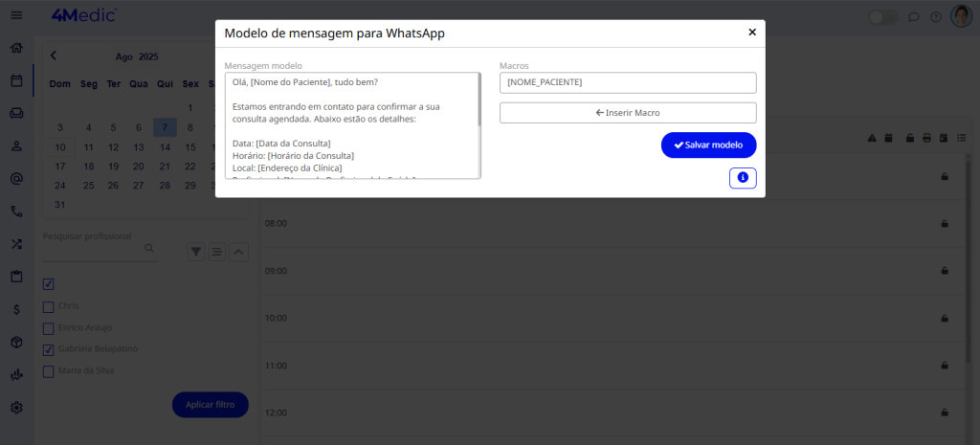Open the box inventory icon in the sidebar
The height and width of the screenshot is (445, 980).
(17, 343)
